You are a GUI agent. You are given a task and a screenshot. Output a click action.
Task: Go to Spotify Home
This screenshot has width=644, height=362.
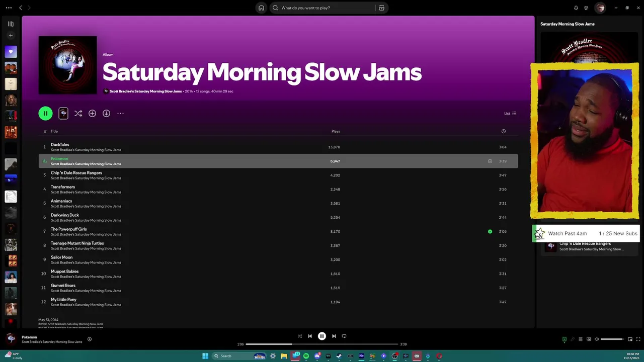261,8
